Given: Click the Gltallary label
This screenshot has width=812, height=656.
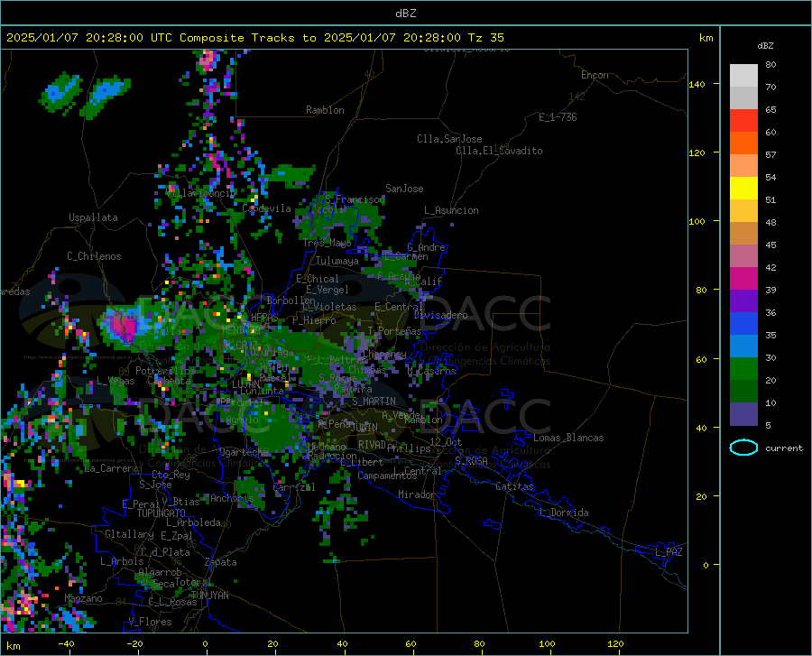Looking at the screenshot, I should point(129,534).
